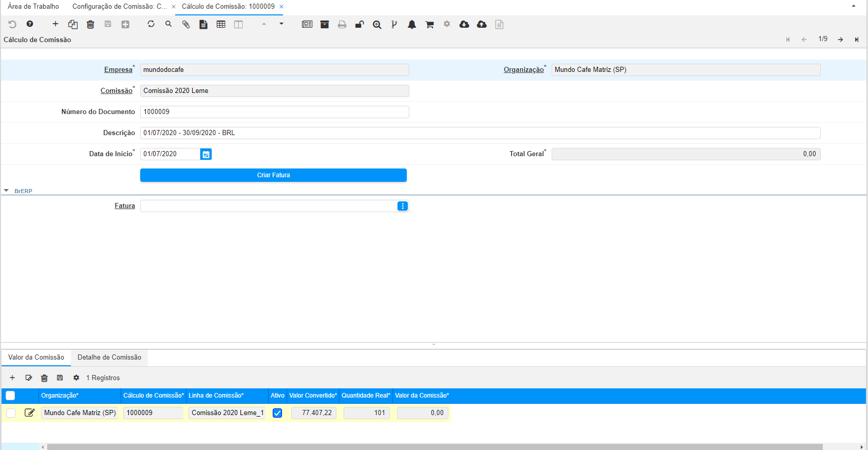This screenshot has width=868, height=450.
Task: Uncheck the Ativo checkbox in the commission row
Action: (277, 413)
